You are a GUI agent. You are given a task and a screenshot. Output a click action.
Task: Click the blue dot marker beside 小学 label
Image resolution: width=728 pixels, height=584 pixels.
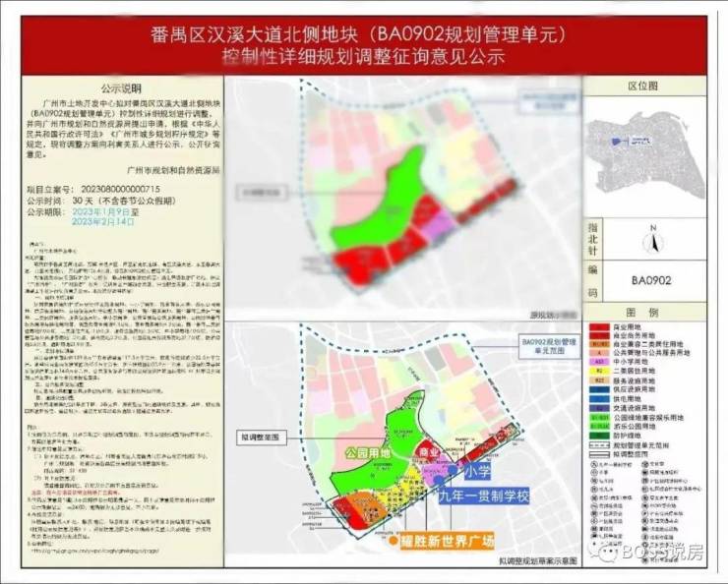[453, 470]
